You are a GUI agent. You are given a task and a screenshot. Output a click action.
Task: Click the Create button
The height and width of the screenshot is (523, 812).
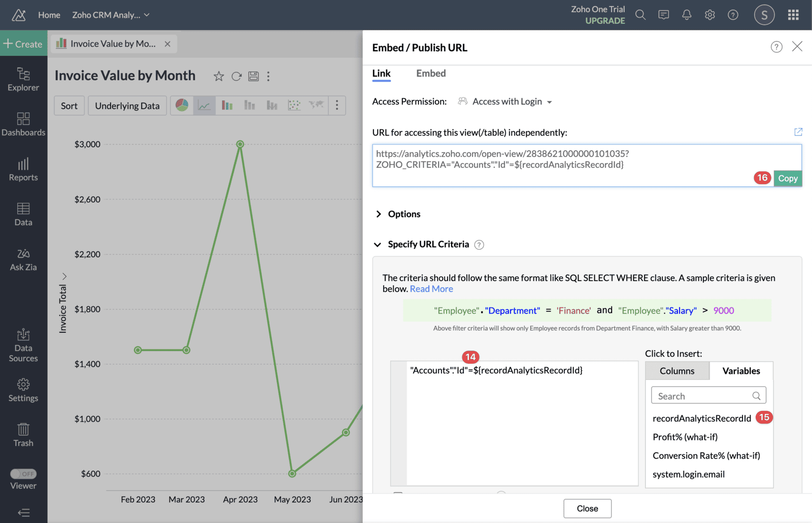pyautogui.click(x=23, y=44)
